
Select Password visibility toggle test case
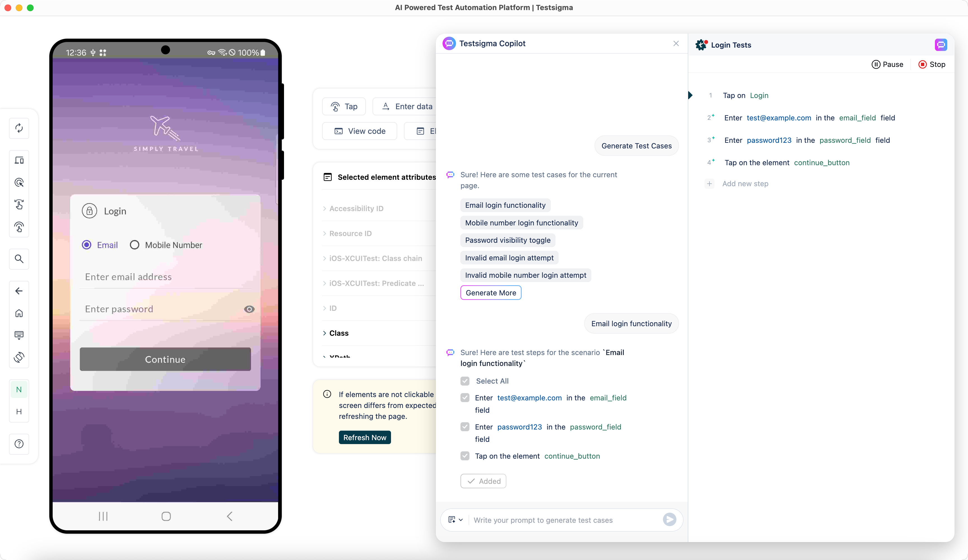[508, 240]
